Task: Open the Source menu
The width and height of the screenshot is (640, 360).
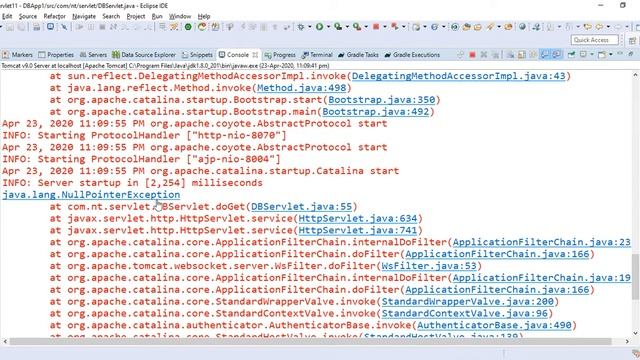Action: pos(28,16)
